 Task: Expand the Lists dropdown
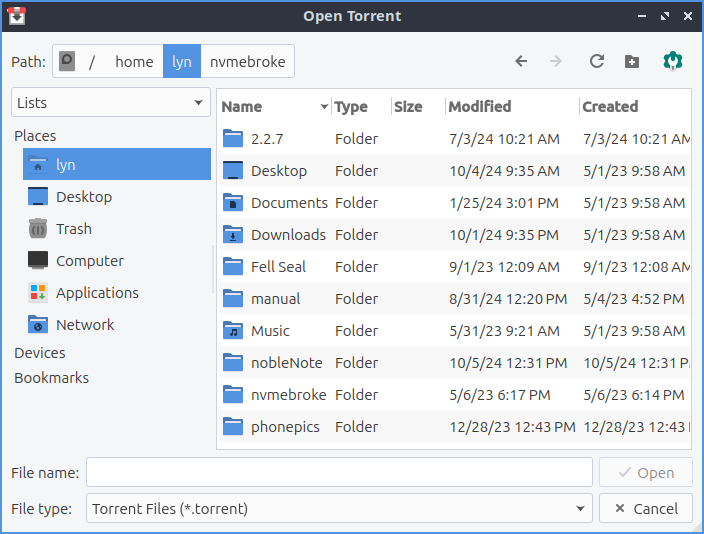click(x=110, y=103)
